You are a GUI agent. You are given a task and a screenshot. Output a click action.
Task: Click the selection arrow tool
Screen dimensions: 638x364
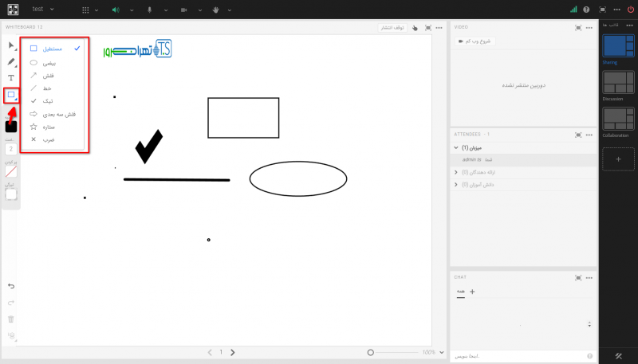(11, 45)
